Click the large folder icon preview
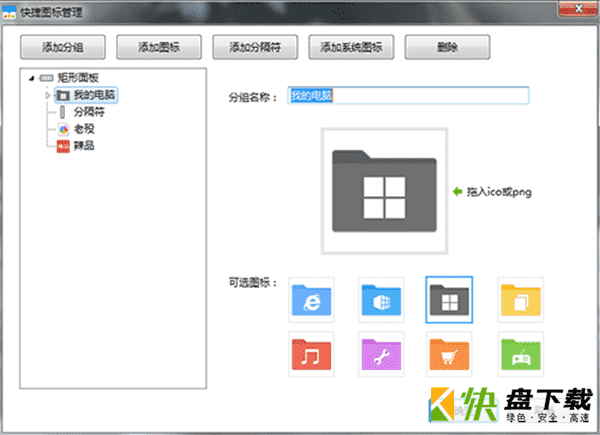The width and height of the screenshot is (600, 435). 384,191
